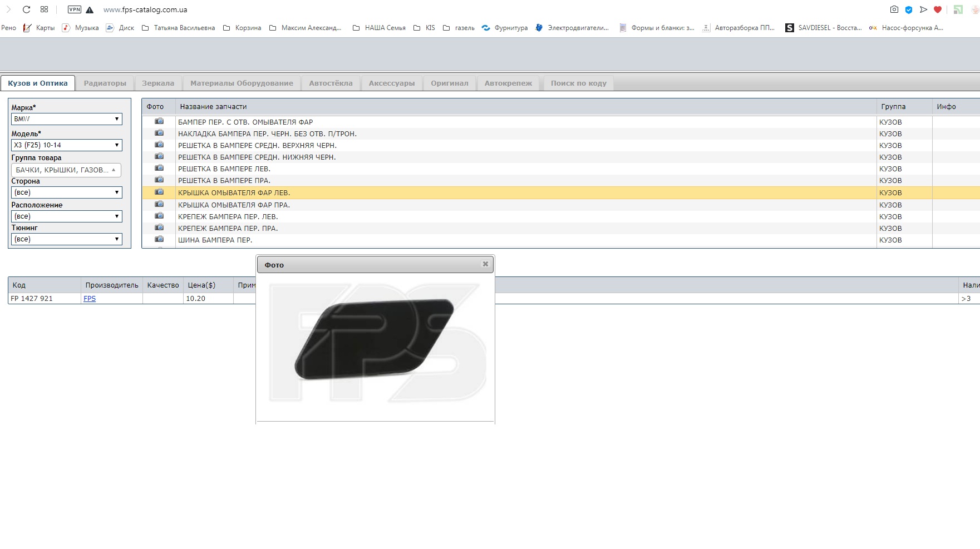980x549 pixels.
Task: Close the Фото popup
Action: coord(485,264)
